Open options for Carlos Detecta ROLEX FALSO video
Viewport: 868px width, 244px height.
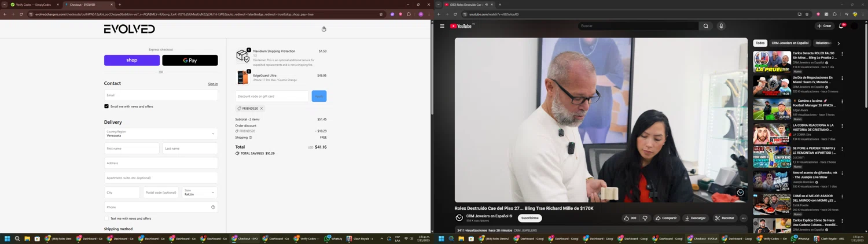(x=842, y=54)
